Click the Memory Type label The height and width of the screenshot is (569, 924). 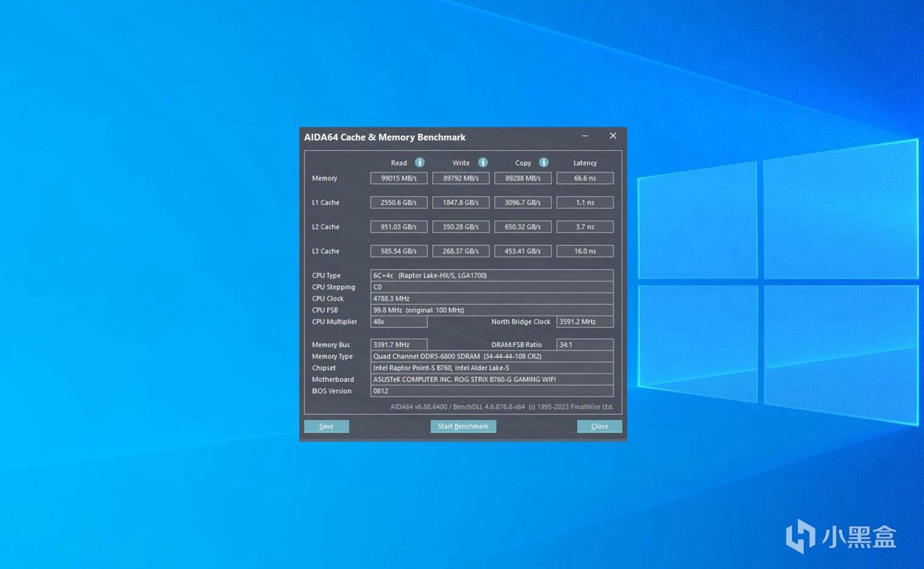[x=333, y=356]
